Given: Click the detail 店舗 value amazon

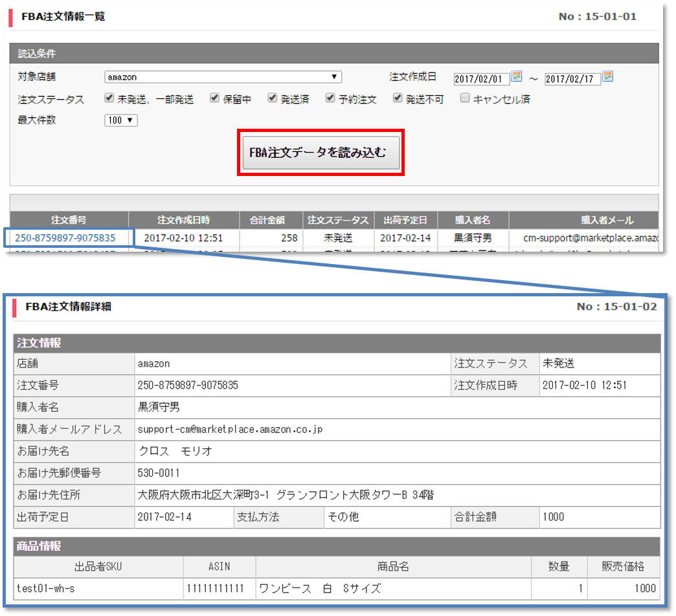Looking at the screenshot, I should click(x=153, y=364).
